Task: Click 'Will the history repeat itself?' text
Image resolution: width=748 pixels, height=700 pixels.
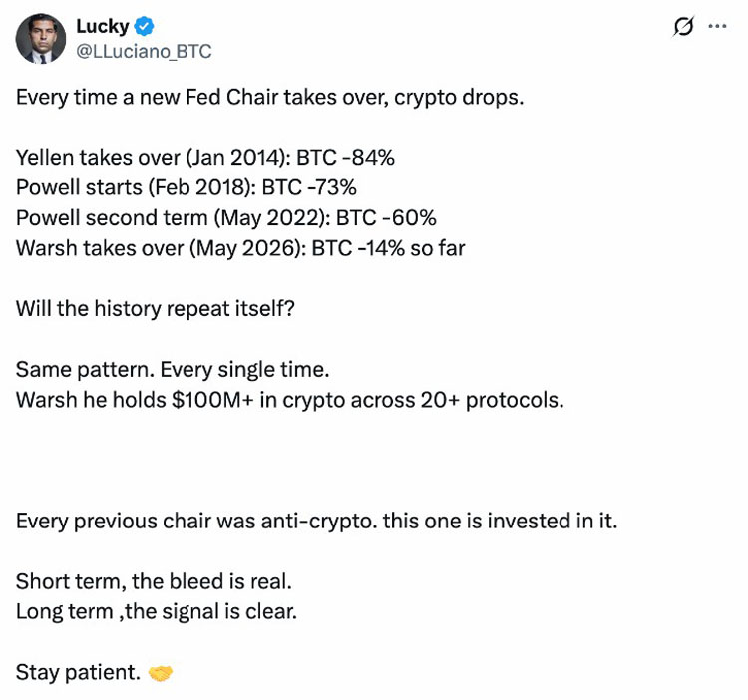Action: click(x=156, y=309)
